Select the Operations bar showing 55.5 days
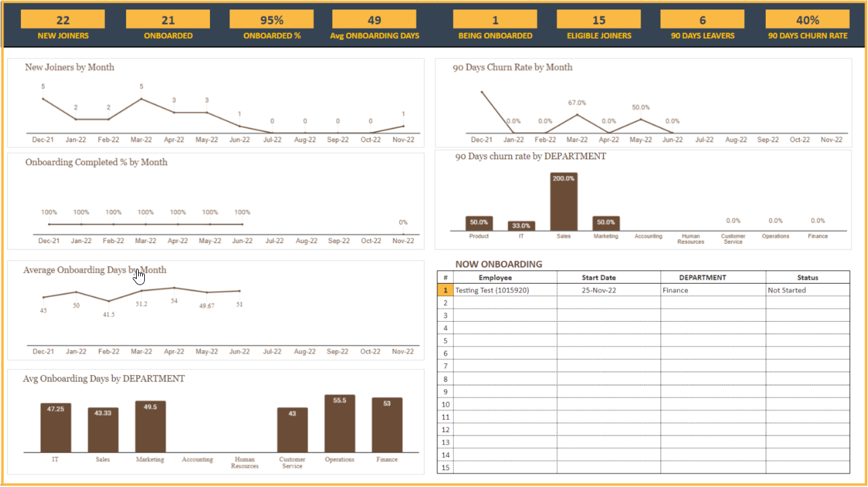The image size is (868, 487). [339, 424]
